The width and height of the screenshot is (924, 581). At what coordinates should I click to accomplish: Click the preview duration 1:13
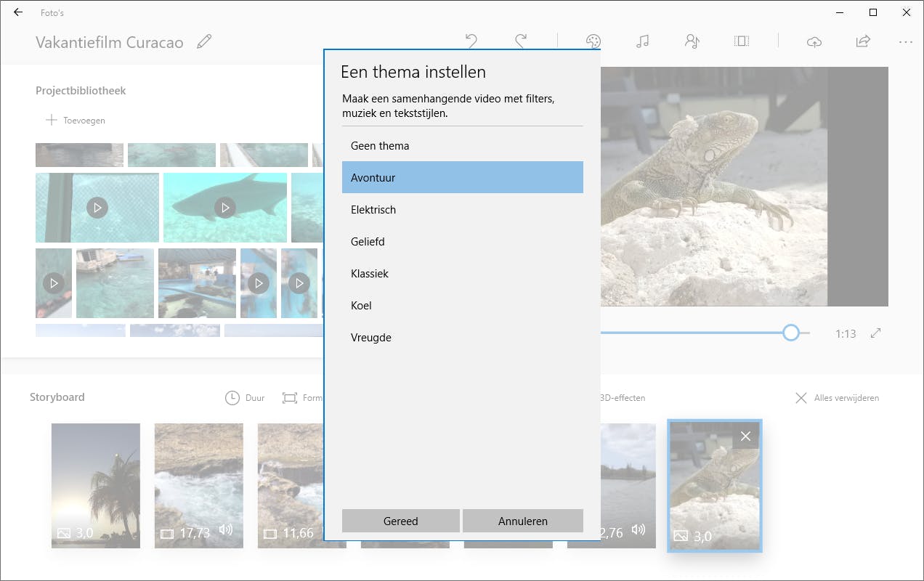tap(846, 334)
